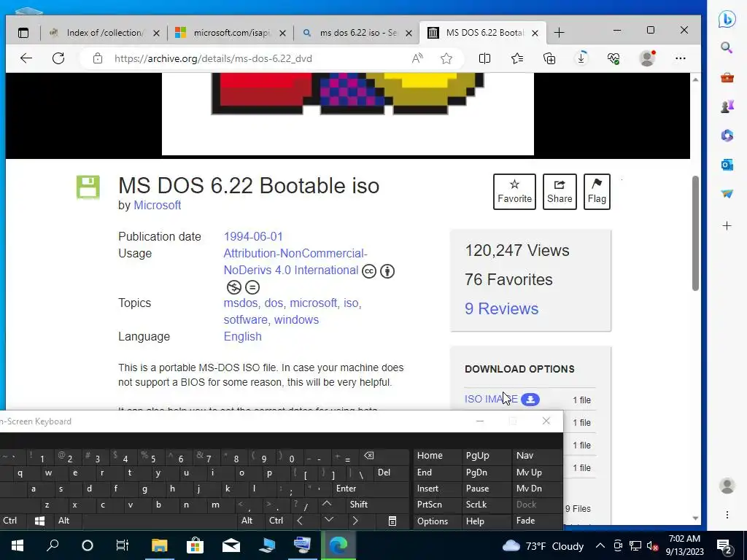This screenshot has width=747, height=560.
Task: Add page to favorites star icon
Action: (x=446, y=58)
